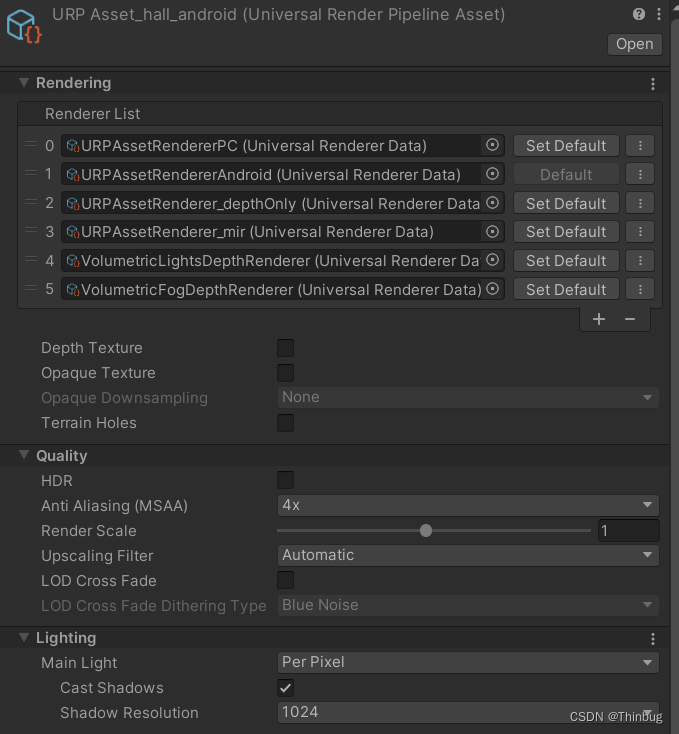Set URPAssetRenderer_depthOnly as default renderer
Screen dimensions: 679x734
coord(566,203)
